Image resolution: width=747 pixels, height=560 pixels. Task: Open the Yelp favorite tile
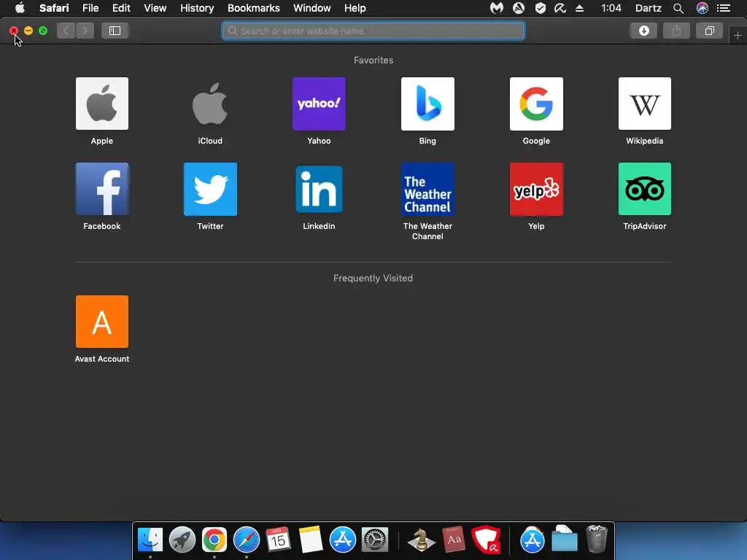pos(536,189)
